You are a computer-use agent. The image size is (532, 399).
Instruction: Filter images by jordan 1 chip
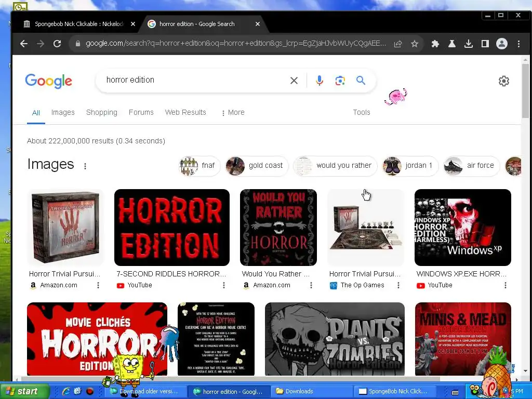click(x=410, y=166)
